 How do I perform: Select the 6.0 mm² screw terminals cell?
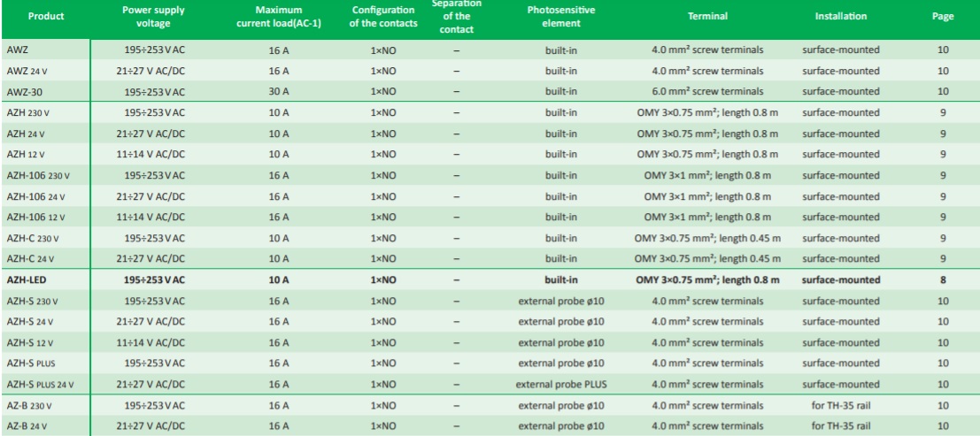(x=707, y=92)
